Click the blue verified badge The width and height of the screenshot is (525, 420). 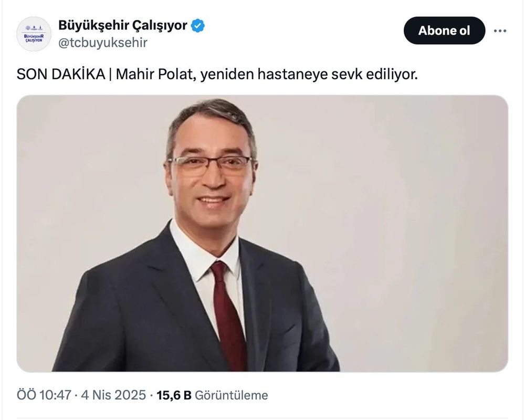tap(198, 26)
